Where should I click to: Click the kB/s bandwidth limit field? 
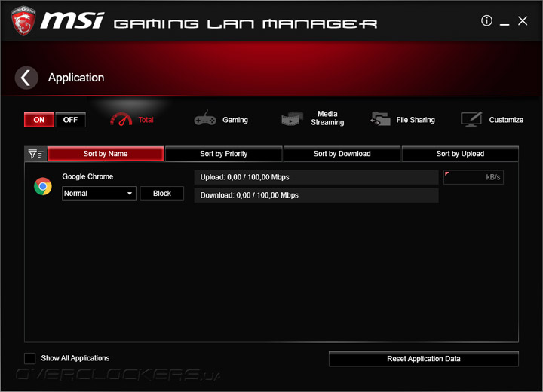coord(474,177)
